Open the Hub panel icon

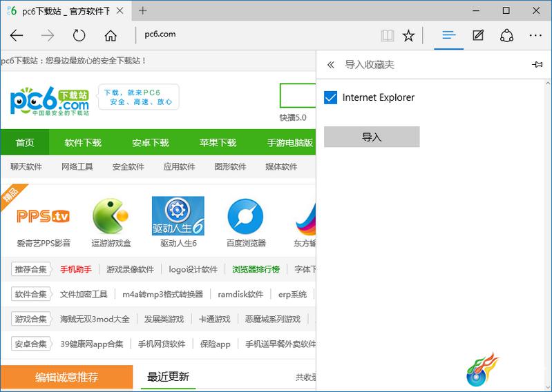pyautogui.click(x=449, y=35)
